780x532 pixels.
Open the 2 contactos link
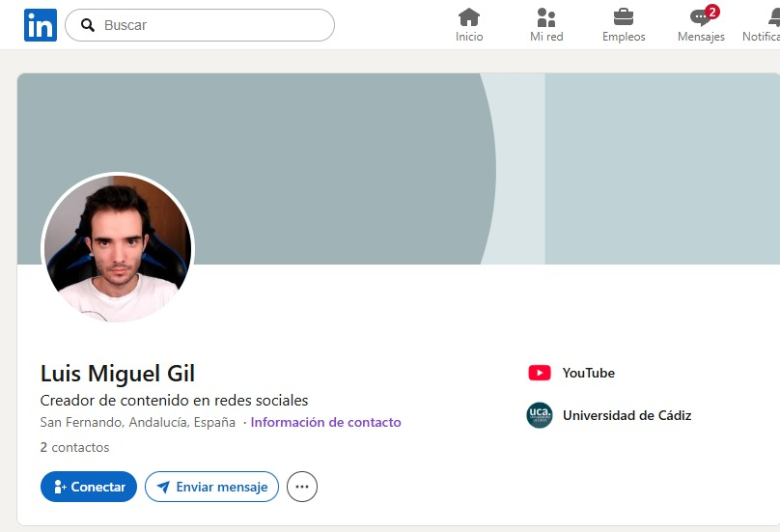coord(74,447)
